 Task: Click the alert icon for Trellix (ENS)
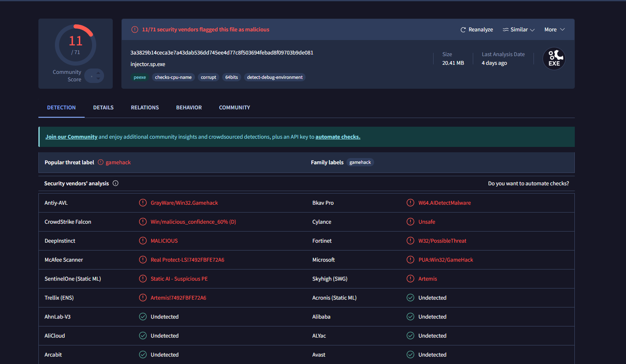pos(143,298)
